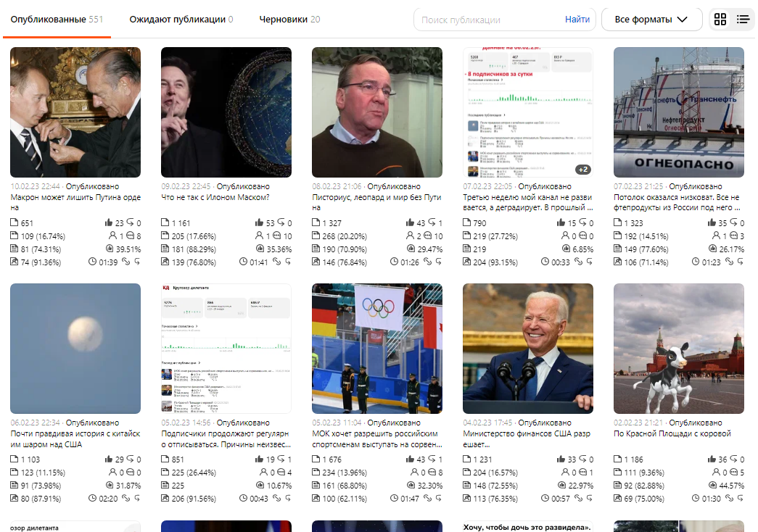Click clock read-time icon on Pistorius post
Screen dimensions: 758x532
[x=394, y=262]
